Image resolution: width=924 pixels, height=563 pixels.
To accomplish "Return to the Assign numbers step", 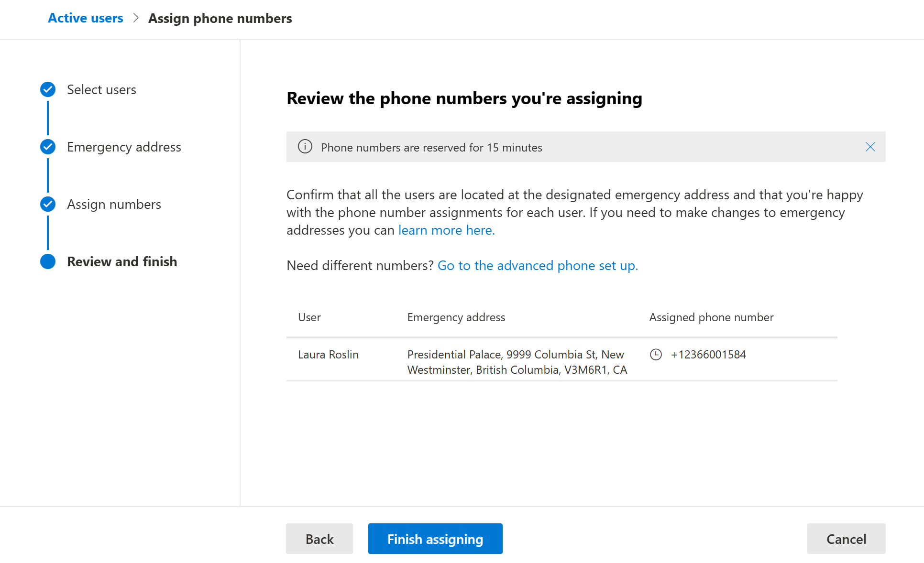I will point(114,205).
